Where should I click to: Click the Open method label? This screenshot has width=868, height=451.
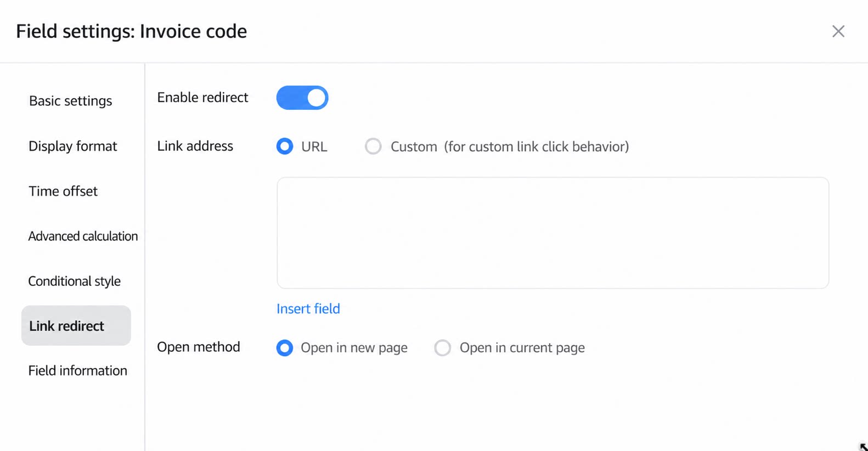(x=199, y=347)
